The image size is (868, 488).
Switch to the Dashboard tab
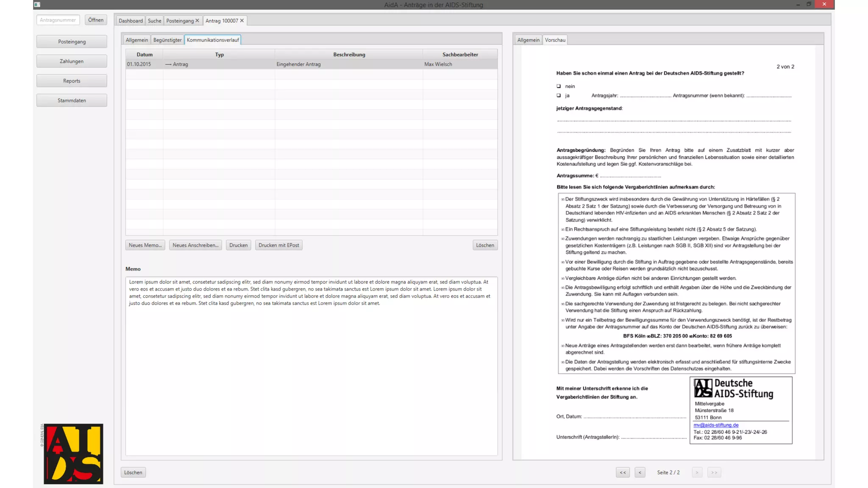(x=131, y=20)
